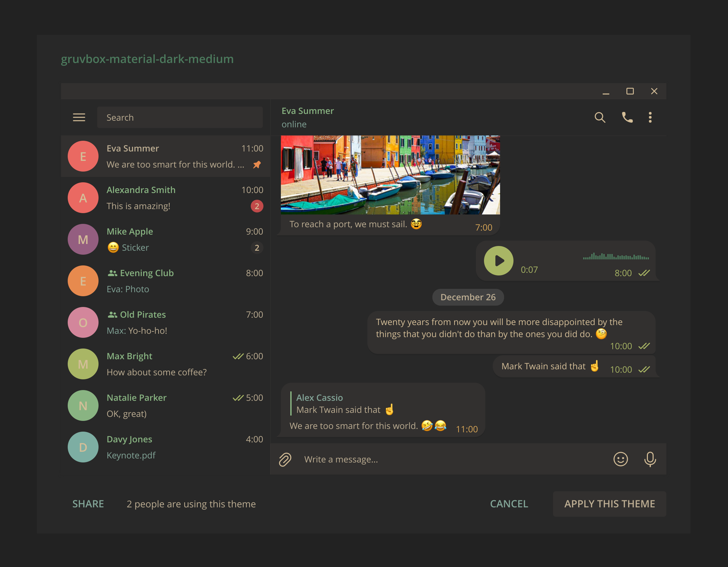Click the microphone voice record icon
This screenshot has height=567, width=728.
coord(650,459)
